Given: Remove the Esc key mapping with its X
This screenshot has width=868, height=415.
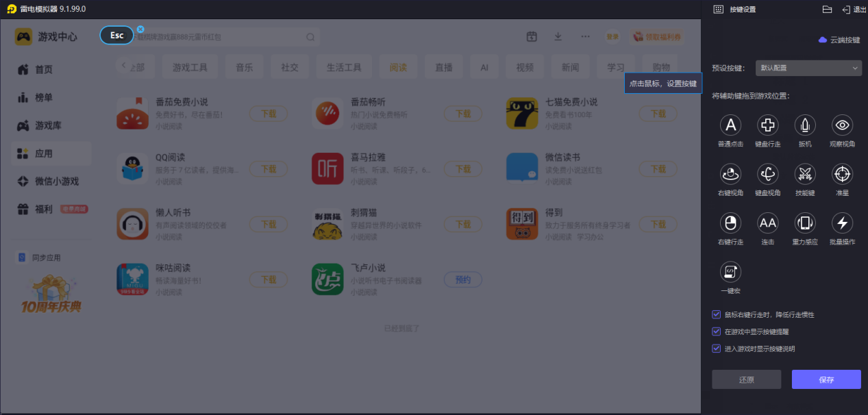Looking at the screenshot, I should 140,29.
